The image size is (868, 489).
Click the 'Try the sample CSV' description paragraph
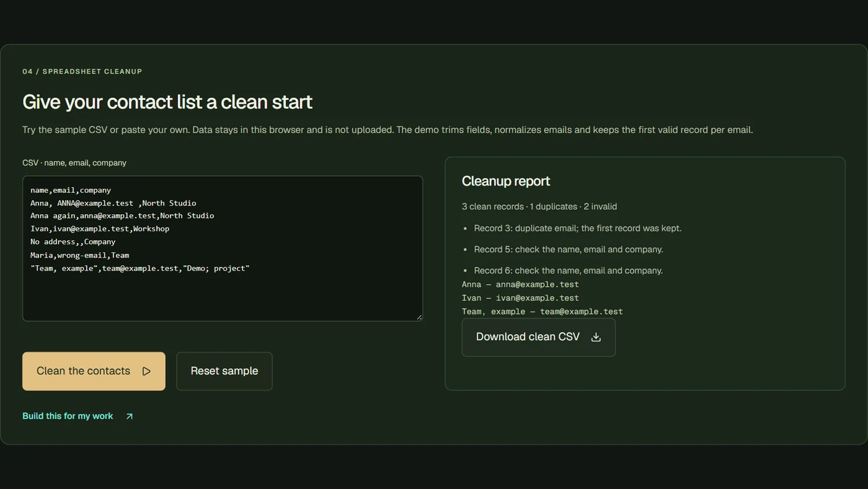[387, 130]
